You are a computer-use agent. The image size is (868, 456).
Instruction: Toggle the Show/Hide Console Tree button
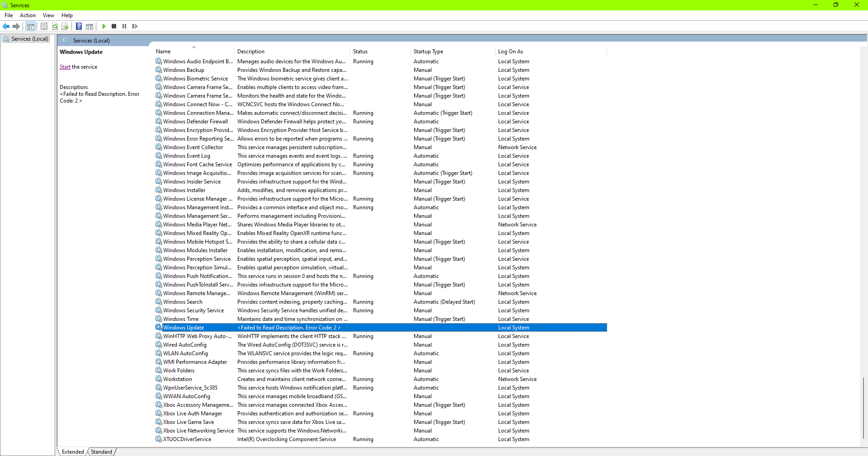coord(31,26)
